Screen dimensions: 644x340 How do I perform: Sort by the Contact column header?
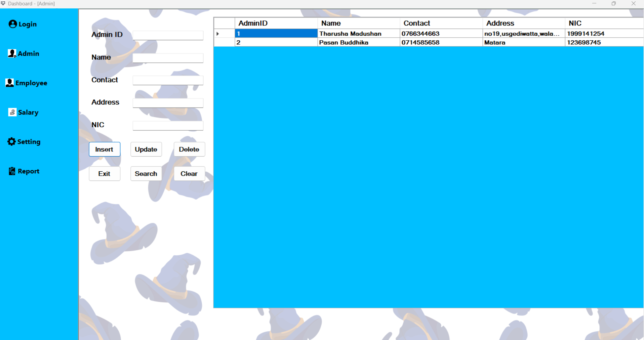441,23
